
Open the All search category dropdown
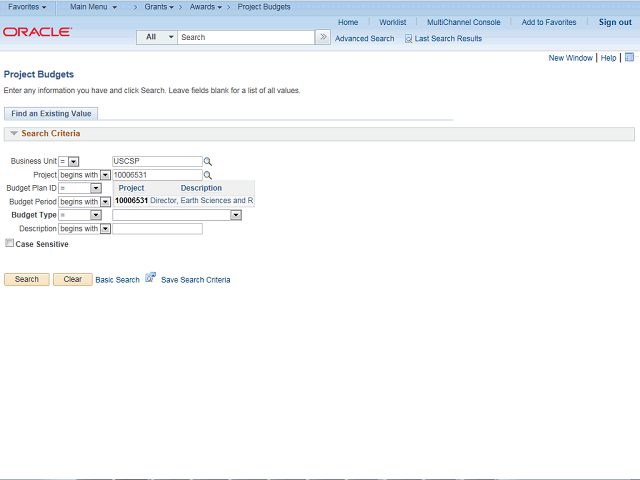157,37
